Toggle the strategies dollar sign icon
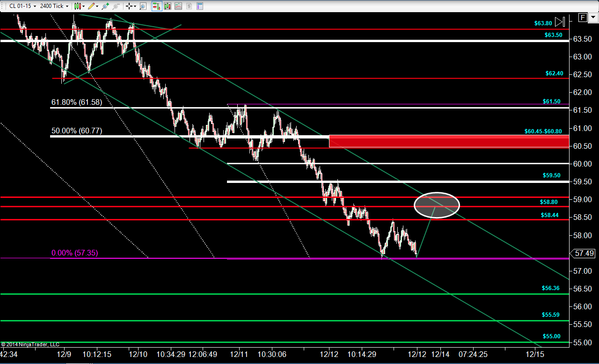 click(189, 6)
